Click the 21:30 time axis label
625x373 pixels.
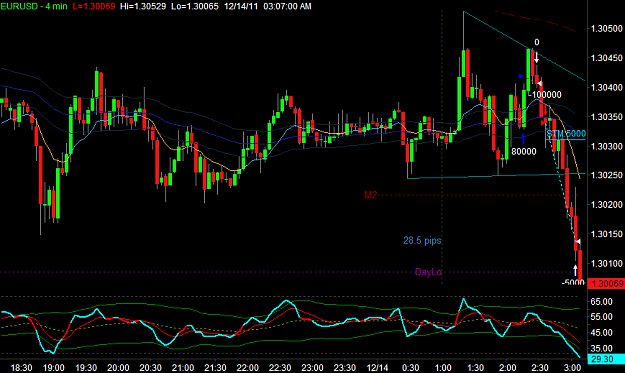tap(215, 367)
